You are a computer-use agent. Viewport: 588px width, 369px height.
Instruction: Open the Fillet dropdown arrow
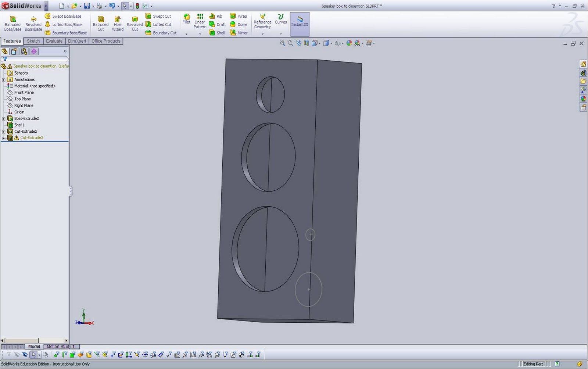pyautogui.click(x=186, y=34)
